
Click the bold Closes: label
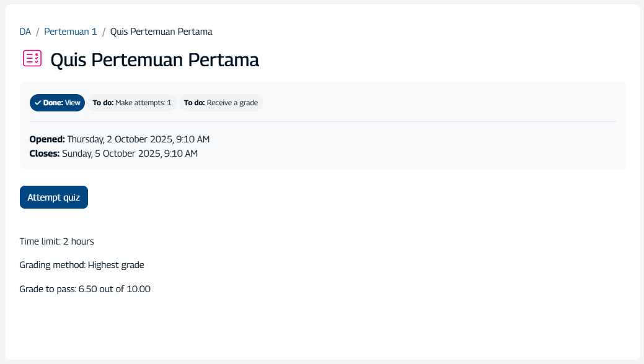45,154
